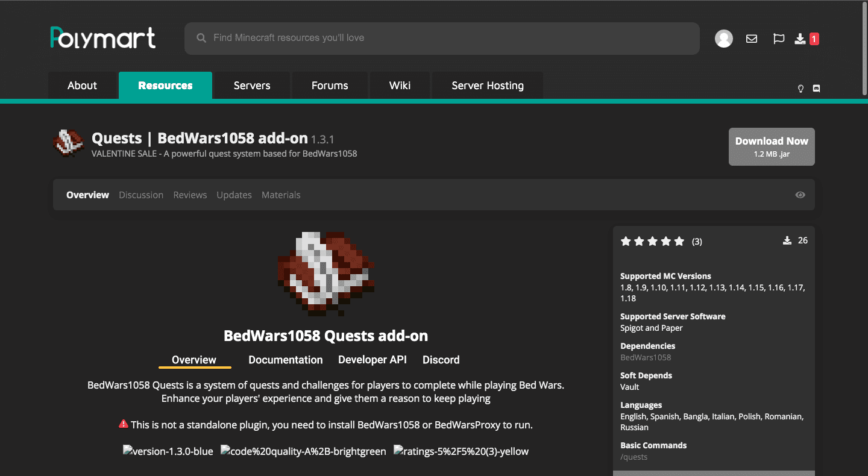Click the page vertical scrollbar
Image resolution: width=868 pixels, height=476 pixels.
(864, 48)
